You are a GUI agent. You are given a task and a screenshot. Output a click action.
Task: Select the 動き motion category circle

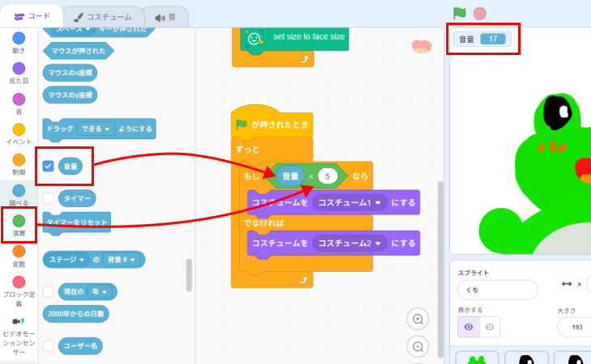(19, 38)
